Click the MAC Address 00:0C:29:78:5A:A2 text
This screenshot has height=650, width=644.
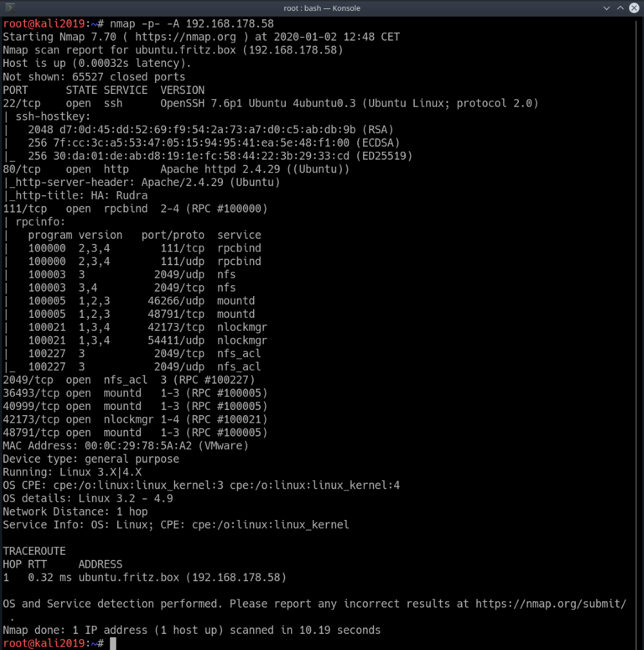pyautogui.click(x=126, y=446)
